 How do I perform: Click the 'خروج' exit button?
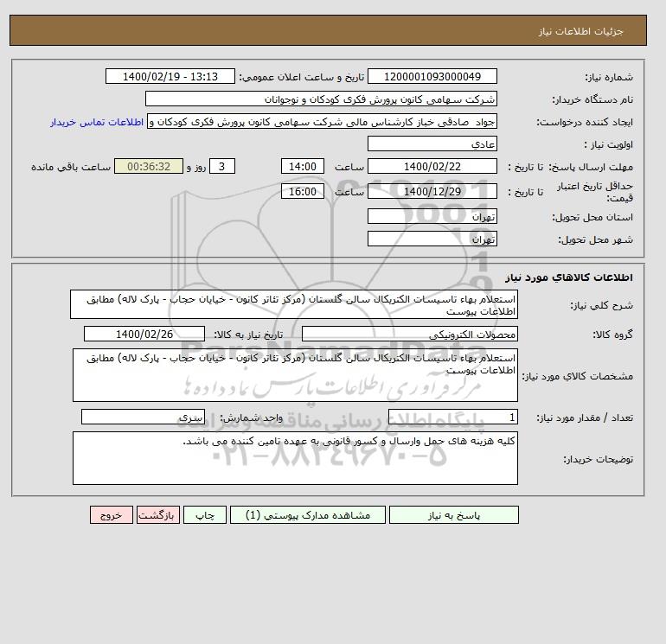[x=112, y=514]
